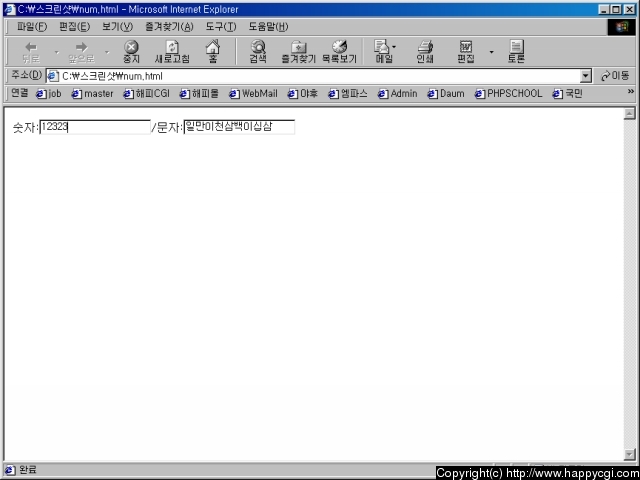Viewport: 640px width, 480px height.
Task: Expand the Forward button history arrow
Action: pos(107,52)
